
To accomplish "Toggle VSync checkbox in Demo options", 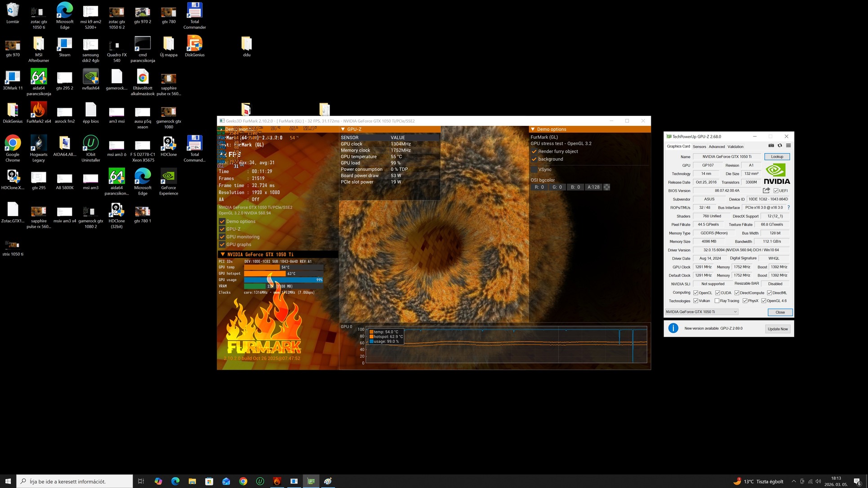I will pos(534,169).
